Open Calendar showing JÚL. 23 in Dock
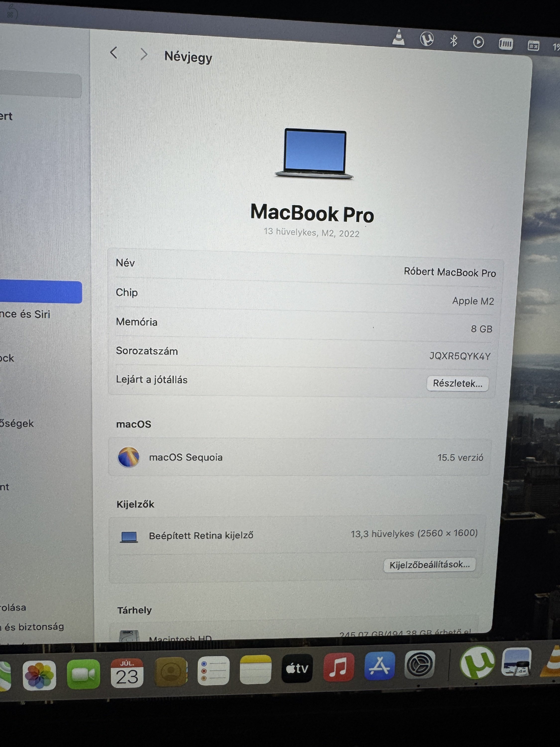Viewport: 560px width, 747px height. (127, 673)
